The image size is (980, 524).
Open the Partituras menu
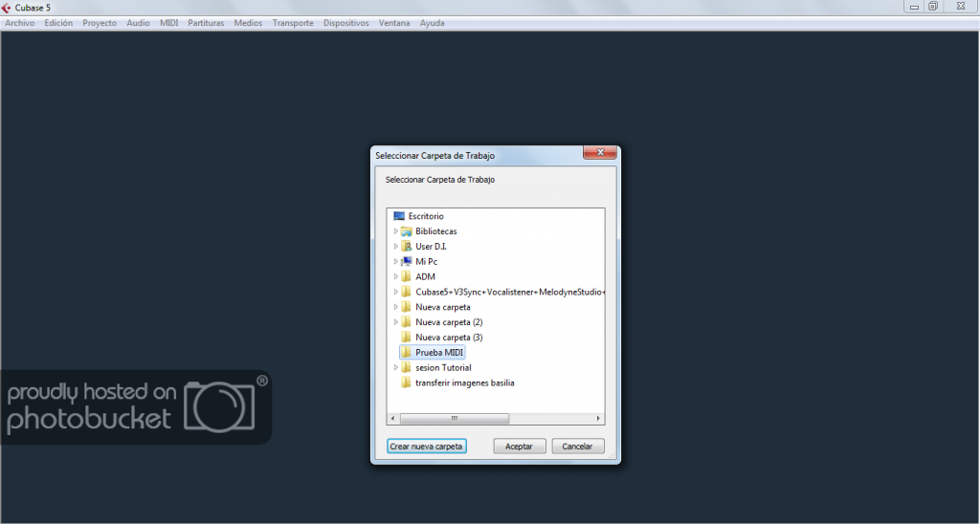206,23
